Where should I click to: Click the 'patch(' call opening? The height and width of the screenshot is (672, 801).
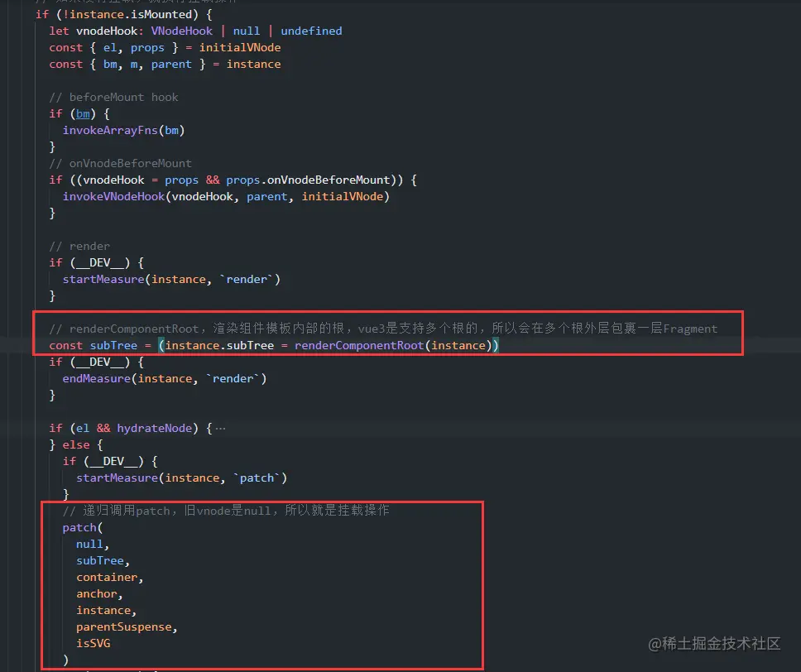(83, 527)
